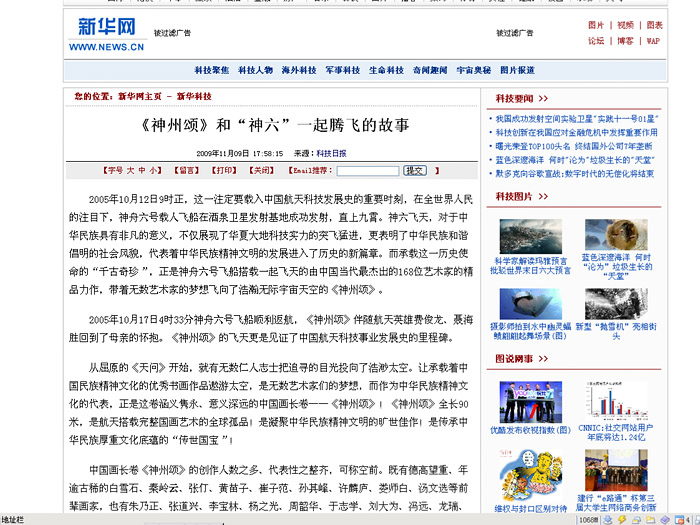Click the 图表 link in top right
Viewport: 700px width, 525px height.
pos(654,25)
